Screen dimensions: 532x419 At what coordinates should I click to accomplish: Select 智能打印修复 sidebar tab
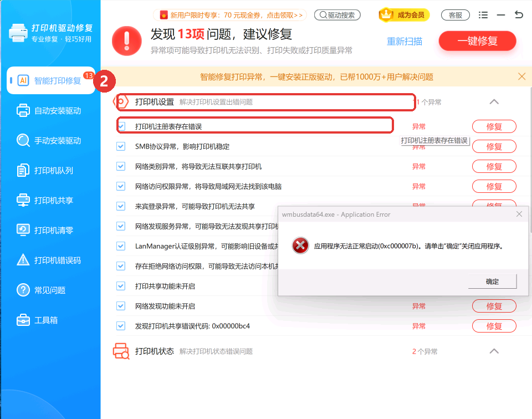51,80
